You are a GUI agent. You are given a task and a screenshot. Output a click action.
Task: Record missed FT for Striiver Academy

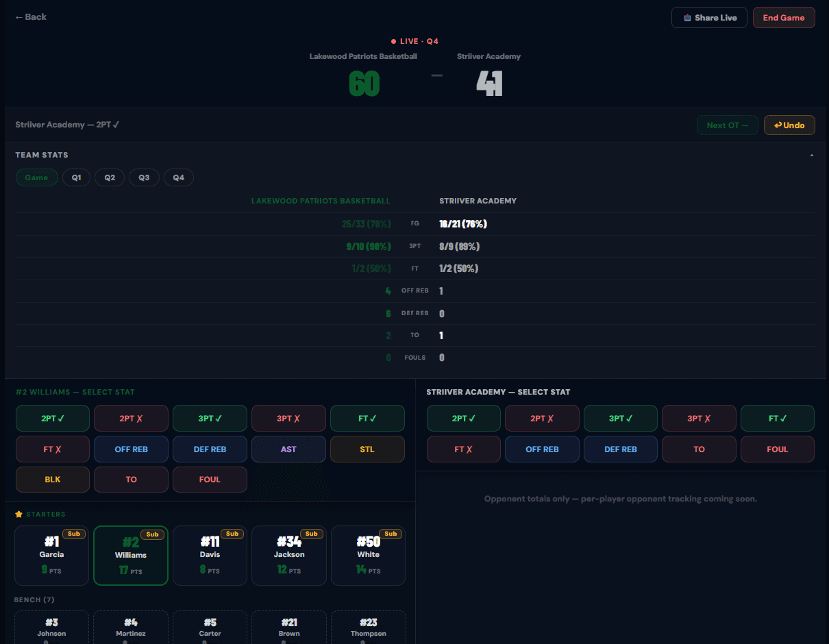click(x=464, y=449)
